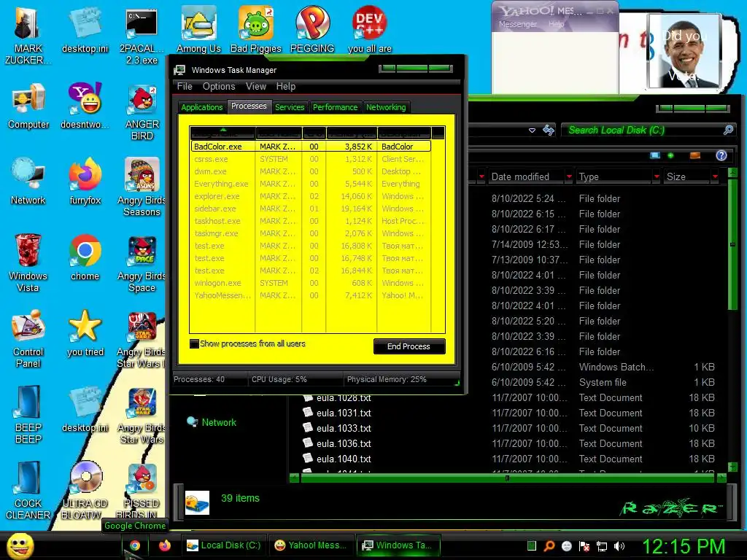Launch the chome Chrome desktop icon
This screenshot has height=560, width=747.
pyautogui.click(x=85, y=257)
